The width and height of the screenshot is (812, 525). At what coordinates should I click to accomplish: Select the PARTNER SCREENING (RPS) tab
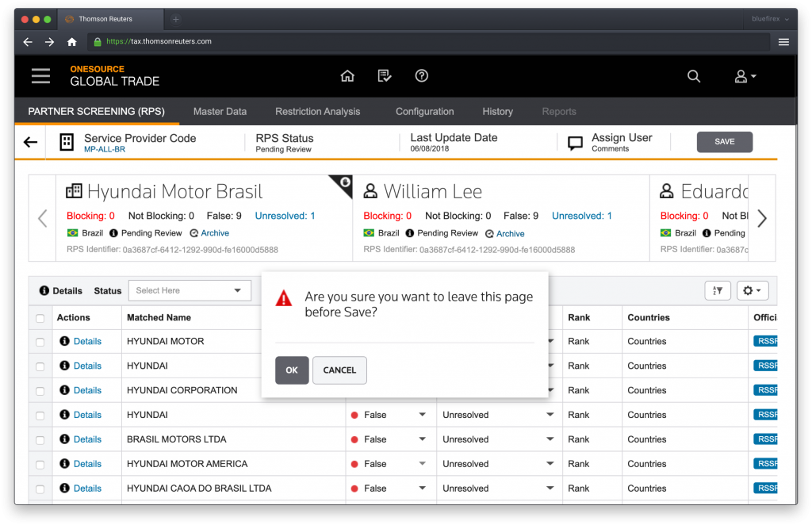click(96, 111)
